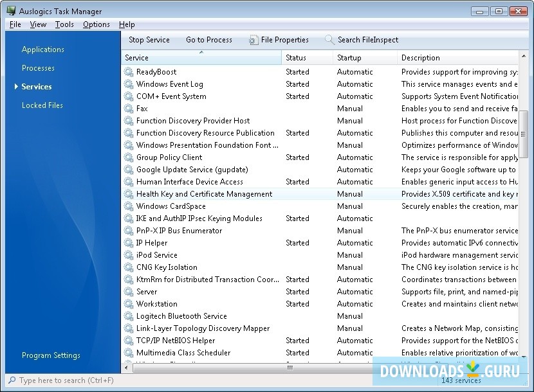Click the File Properties toolbar icon

pyautogui.click(x=253, y=40)
